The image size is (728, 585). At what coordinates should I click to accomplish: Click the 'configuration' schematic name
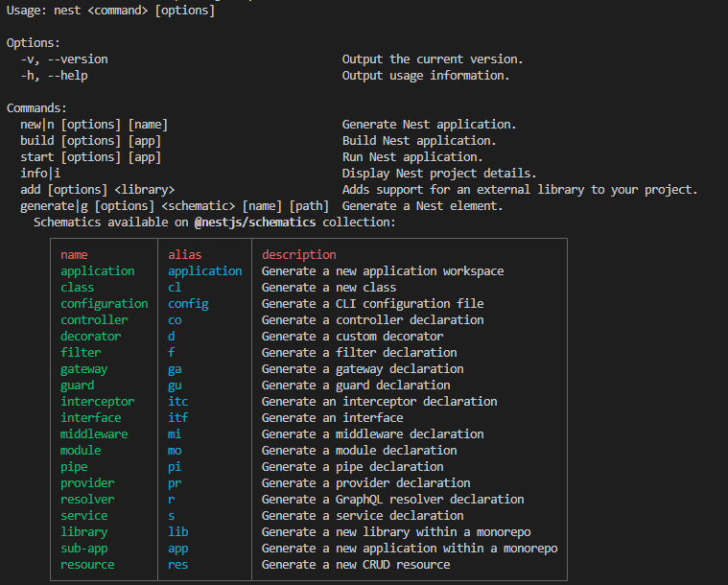(104, 304)
